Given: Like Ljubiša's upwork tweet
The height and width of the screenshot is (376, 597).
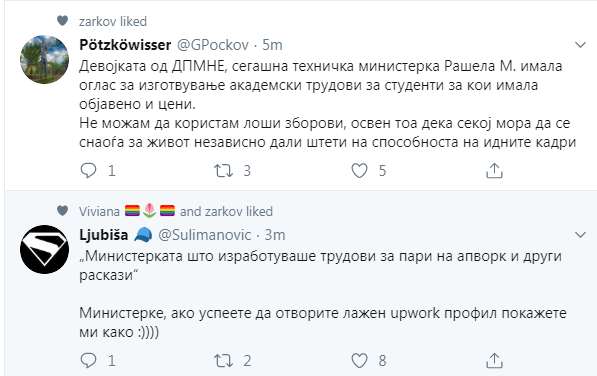Looking at the screenshot, I should pyautogui.click(x=359, y=360).
